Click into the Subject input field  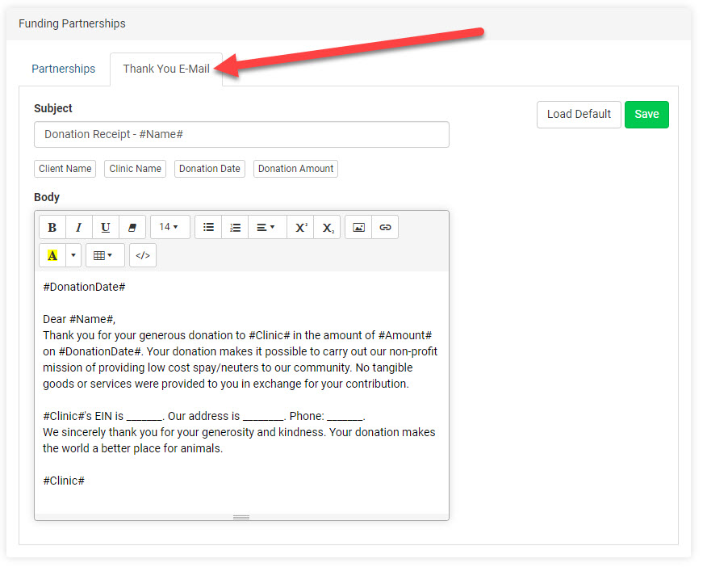(241, 135)
